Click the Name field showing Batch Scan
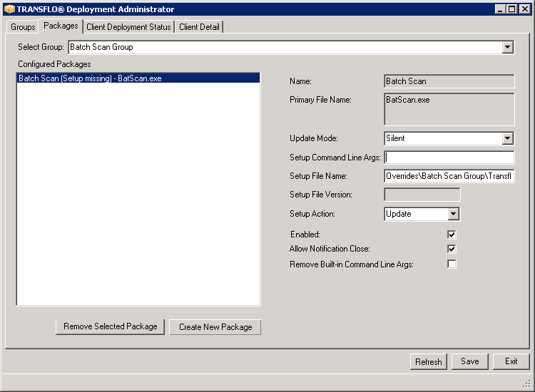 coord(449,81)
